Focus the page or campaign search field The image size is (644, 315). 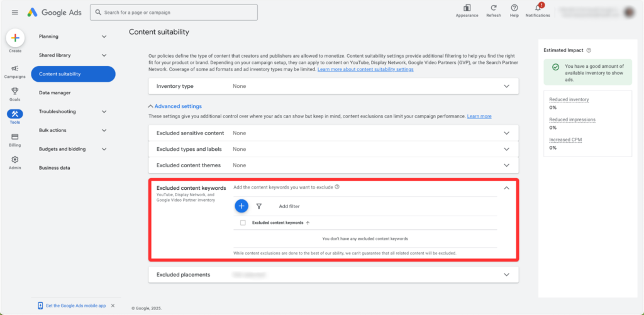click(x=174, y=13)
